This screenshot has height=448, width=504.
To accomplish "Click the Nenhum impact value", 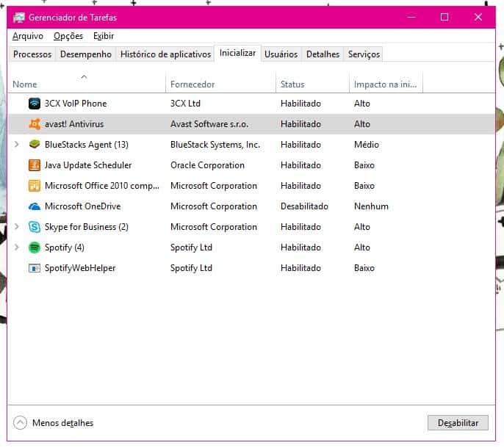I will coord(371,206).
